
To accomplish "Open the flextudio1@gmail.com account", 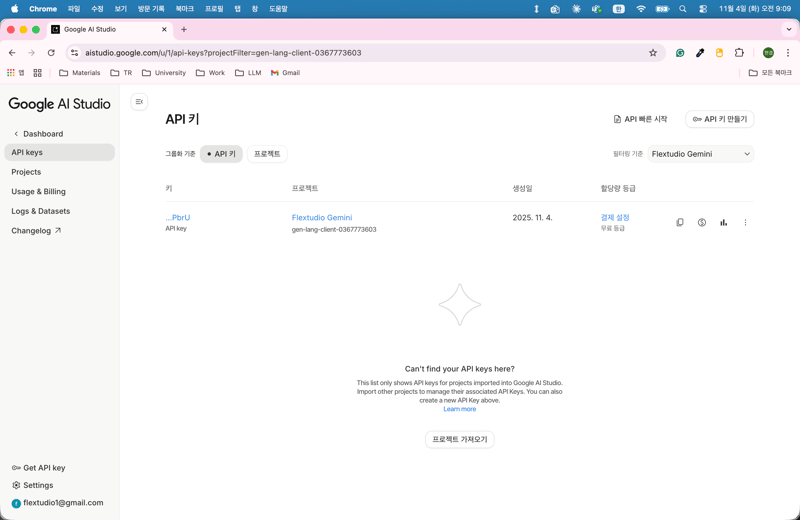I will (58, 503).
